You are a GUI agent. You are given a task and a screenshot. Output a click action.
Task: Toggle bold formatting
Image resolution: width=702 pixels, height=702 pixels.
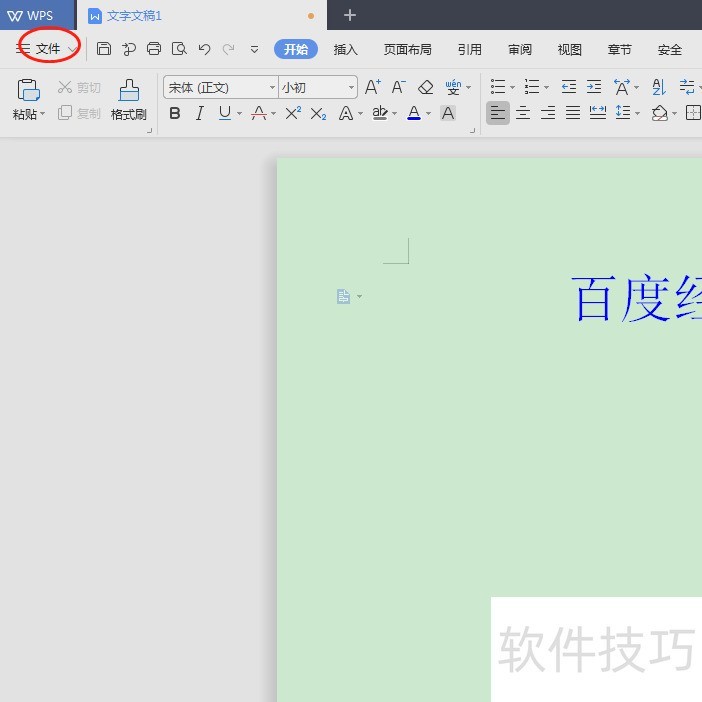tap(175, 113)
